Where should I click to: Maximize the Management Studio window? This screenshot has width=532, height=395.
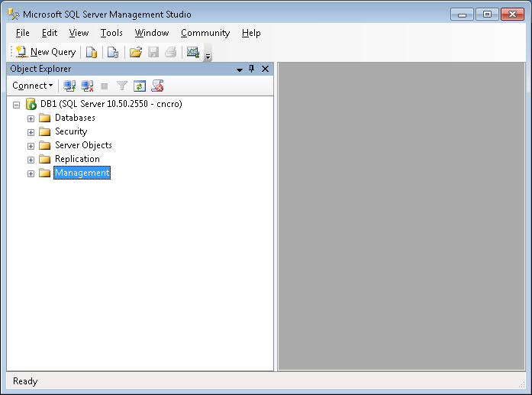[x=487, y=15]
